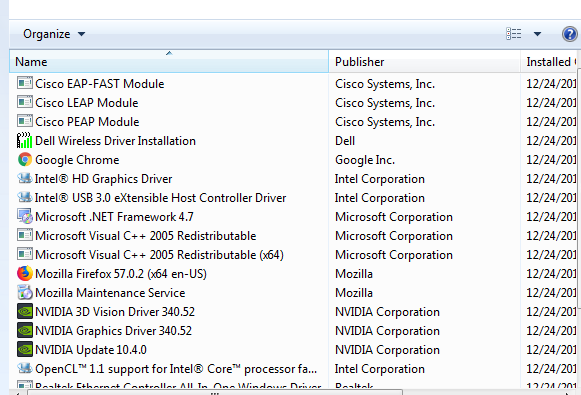
Task: Click the Dell Wireless Driver signal icon
Action: [x=25, y=140]
